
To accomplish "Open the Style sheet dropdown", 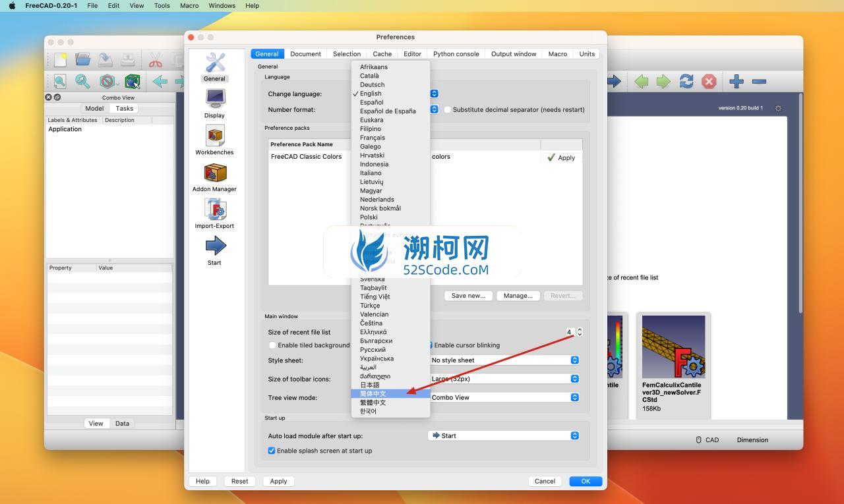I will (504, 360).
